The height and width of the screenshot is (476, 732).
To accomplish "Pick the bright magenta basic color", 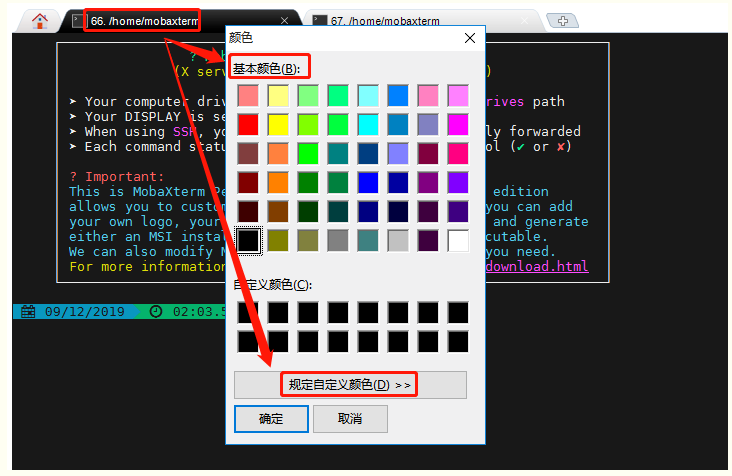I will (x=458, y=125).
